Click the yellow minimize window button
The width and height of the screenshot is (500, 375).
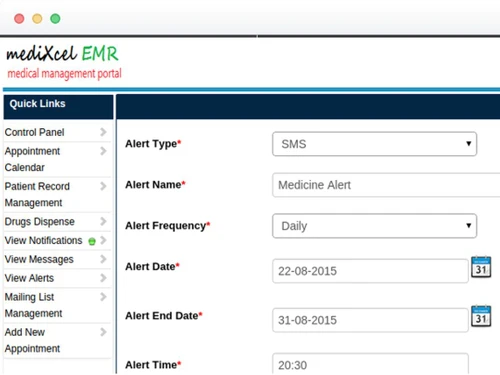point(37,18)
